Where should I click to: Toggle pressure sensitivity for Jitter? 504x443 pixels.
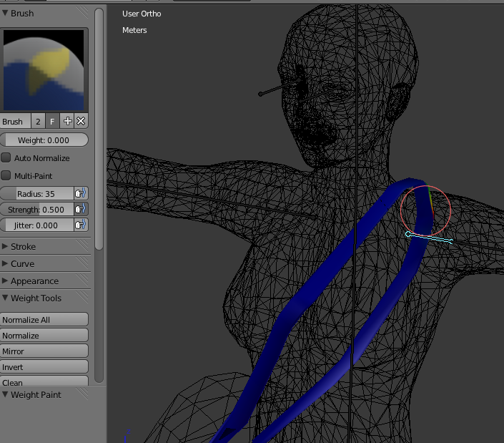[x=81, y=225]
